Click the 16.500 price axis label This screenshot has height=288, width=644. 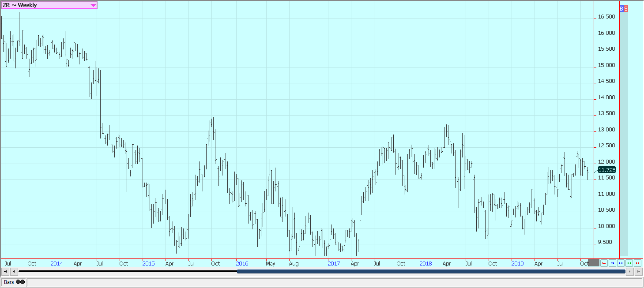606,17
